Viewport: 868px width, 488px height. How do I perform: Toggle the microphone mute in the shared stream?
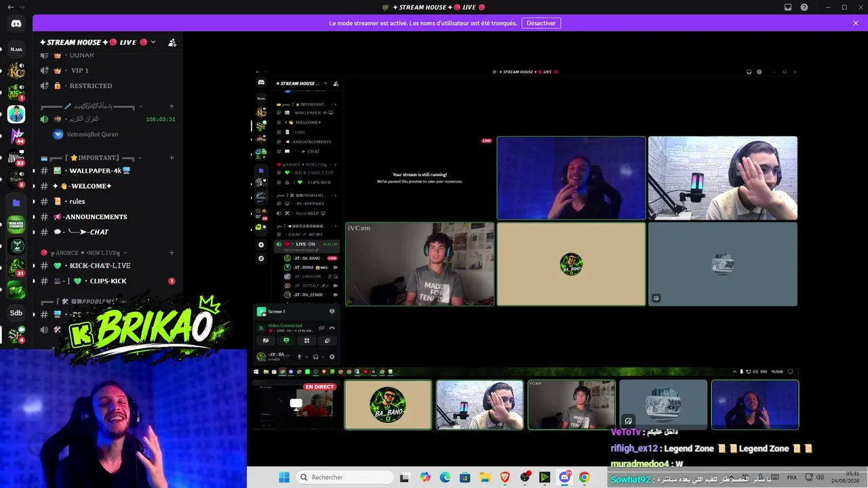pyautogui.click(x=299, y=357)
